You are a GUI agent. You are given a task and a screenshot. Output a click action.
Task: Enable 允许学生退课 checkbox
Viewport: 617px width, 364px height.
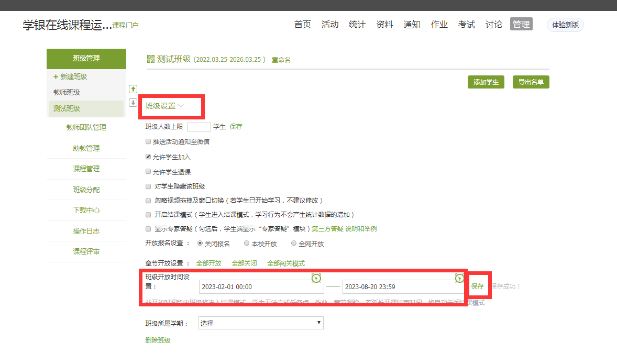pos(148,171)
